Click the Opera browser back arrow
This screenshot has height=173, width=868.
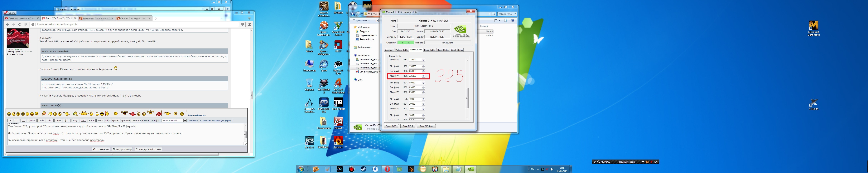[7, 24]
